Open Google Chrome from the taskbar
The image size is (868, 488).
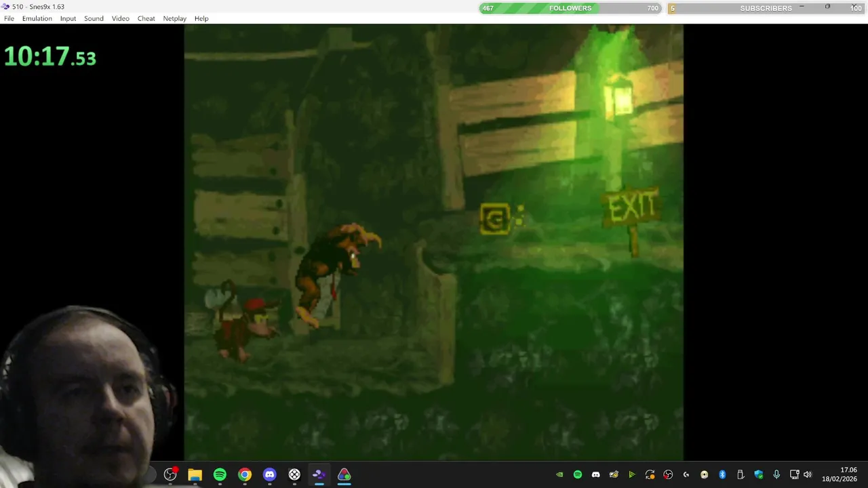(245, 474)
